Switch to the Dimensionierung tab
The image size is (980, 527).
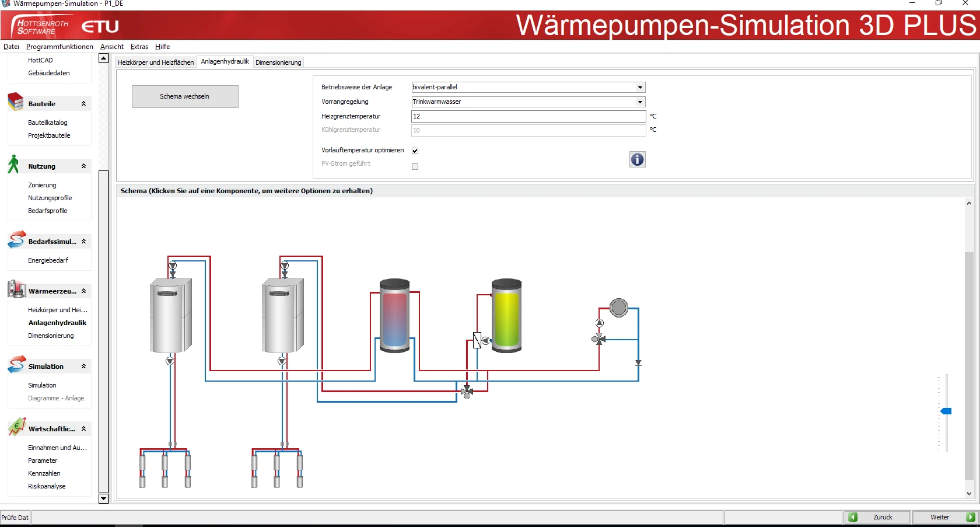coord(278,62)
